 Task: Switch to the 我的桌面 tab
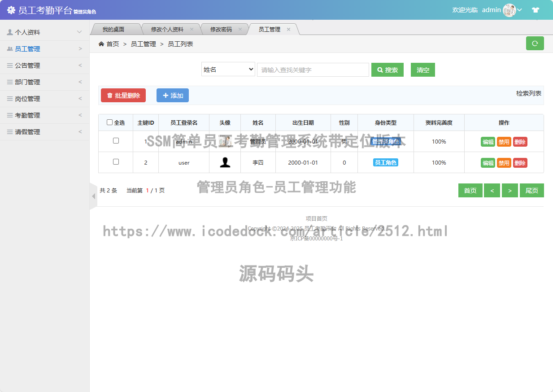point(113,29)
